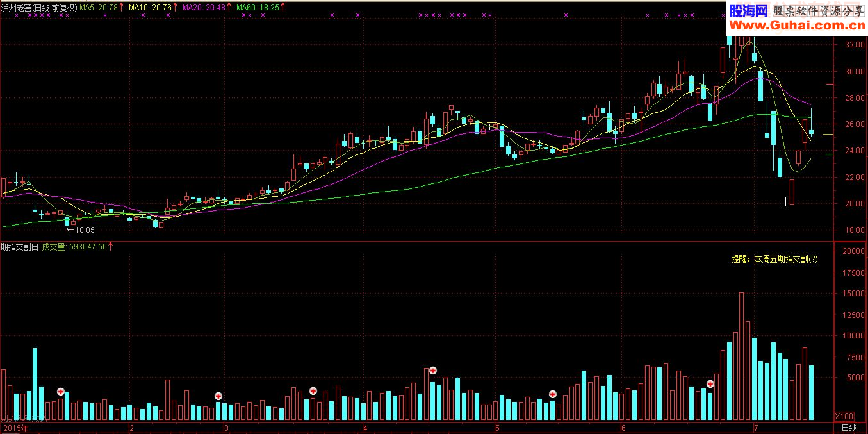868x434 pixels.
Task: Click the 股海网 logo watermark
Action: 748,11
